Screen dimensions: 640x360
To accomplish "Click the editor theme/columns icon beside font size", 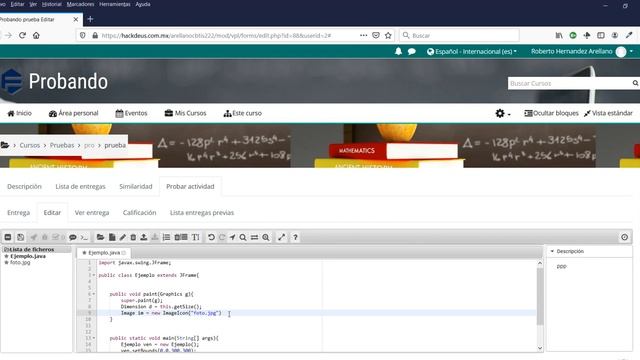I will pyautogui.click(x=181, y=237).
